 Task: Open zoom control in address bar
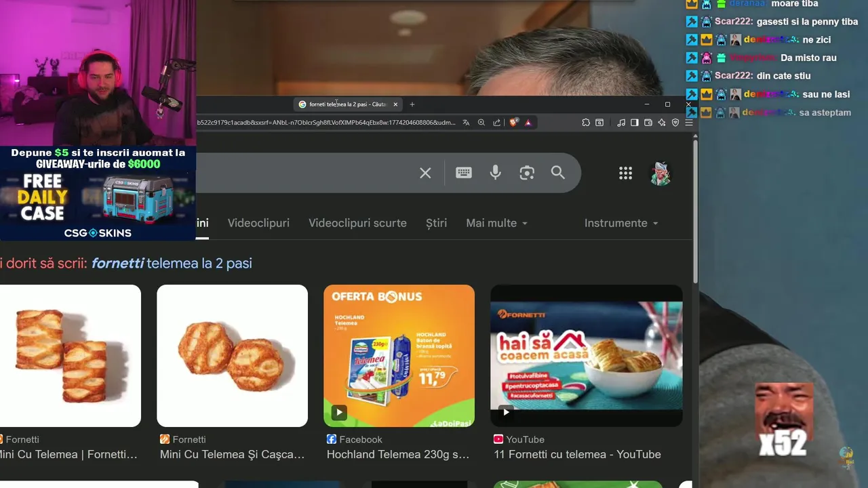coord(481,123)
